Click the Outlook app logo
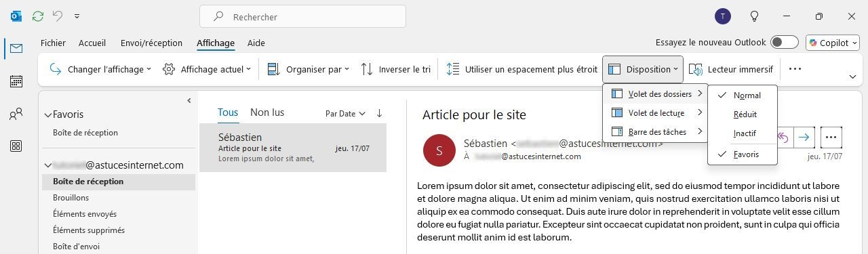This screenshot has height=254, width=868. tap(16, 16)
